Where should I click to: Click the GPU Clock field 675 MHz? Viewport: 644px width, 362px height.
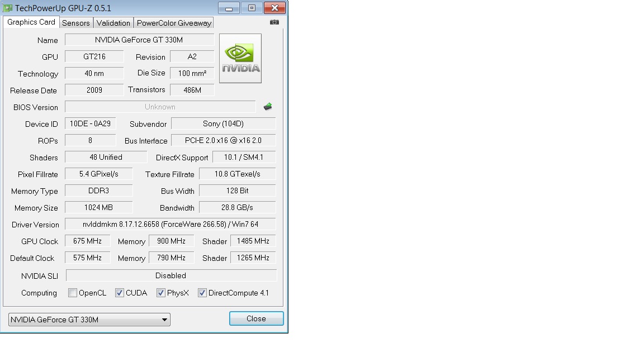[x=87, y=241]
